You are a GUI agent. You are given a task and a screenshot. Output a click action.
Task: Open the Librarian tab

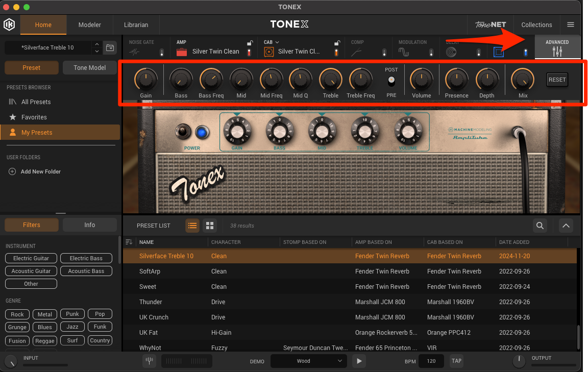click(136, 24)
